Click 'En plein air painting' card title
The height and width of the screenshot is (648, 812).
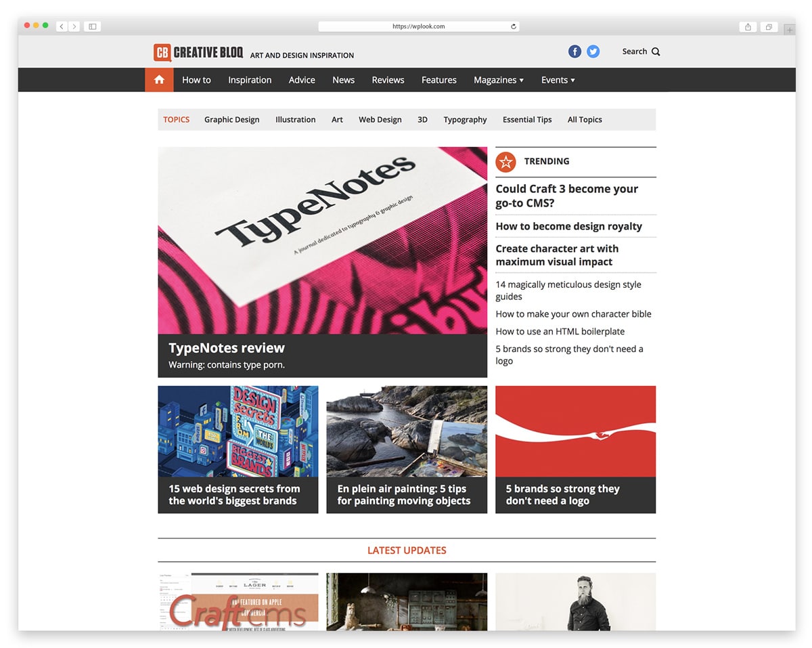pyautogui.click(x=404, y=495)
